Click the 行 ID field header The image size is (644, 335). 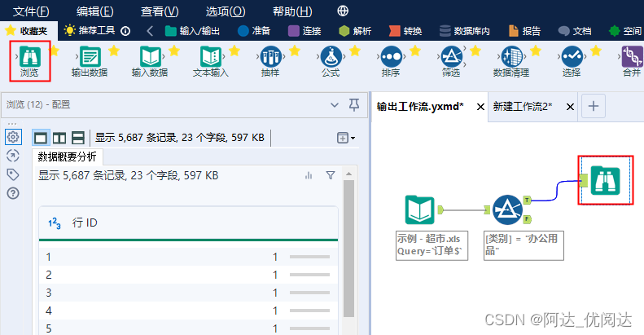[x=189, y=223]
